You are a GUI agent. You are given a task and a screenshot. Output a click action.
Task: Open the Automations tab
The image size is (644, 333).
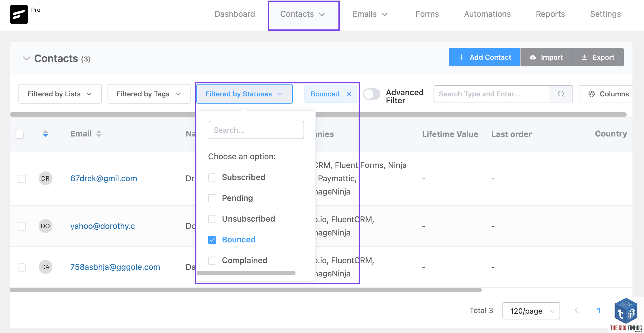[x=487, y=14]
